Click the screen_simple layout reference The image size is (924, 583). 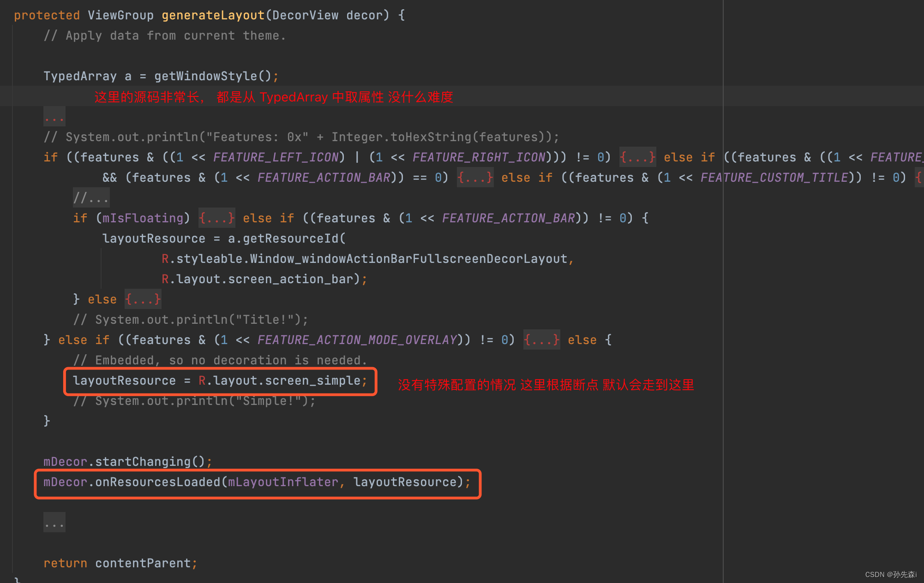tap(313, 381)
